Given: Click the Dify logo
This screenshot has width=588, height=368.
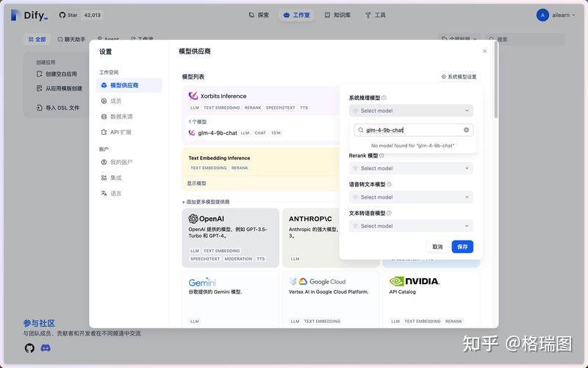Looking at the screenshot, I should [29, 15].
